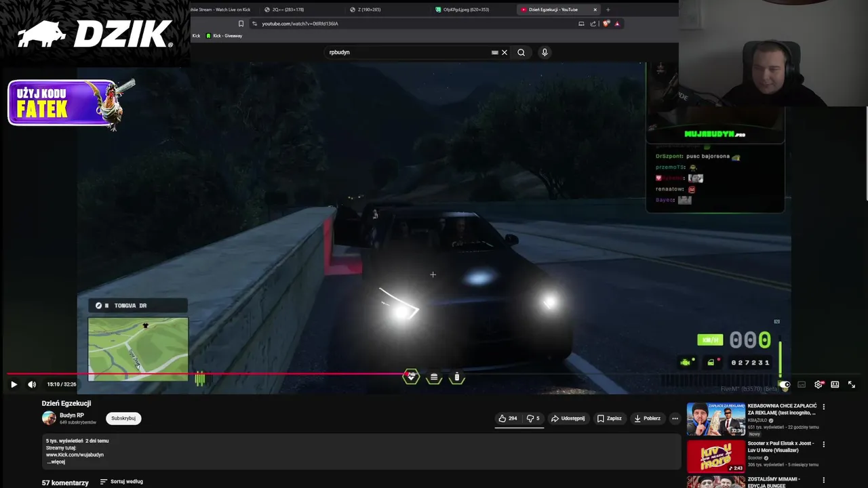868x488 pixels.
Task: Dislike the video with the thumbs down
Action: [532, 418]
